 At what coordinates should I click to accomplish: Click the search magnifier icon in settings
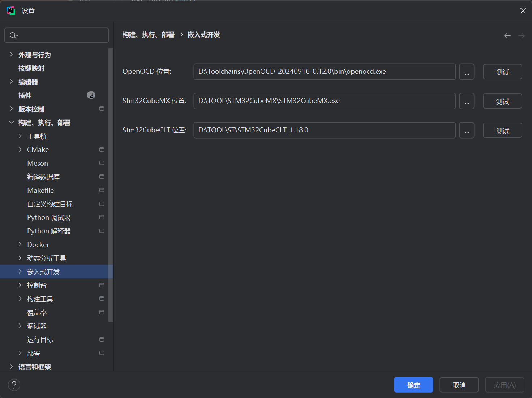[x=13, y=35]
